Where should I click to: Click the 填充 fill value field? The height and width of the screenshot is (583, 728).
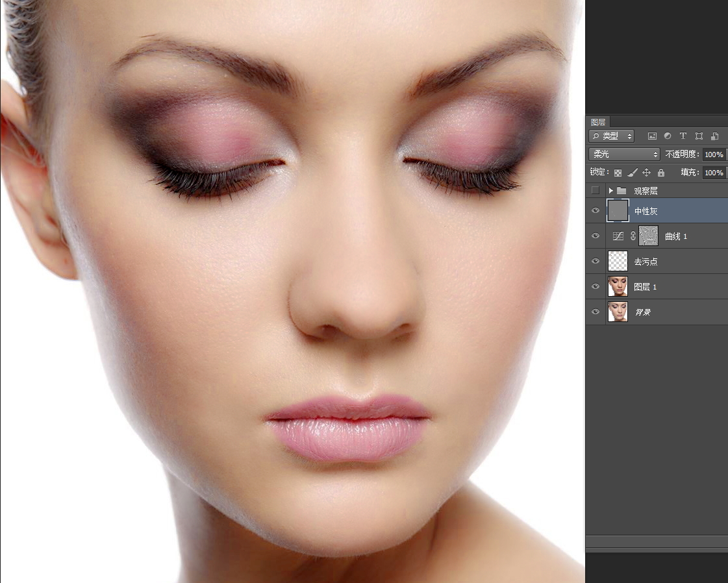[714, 173]
